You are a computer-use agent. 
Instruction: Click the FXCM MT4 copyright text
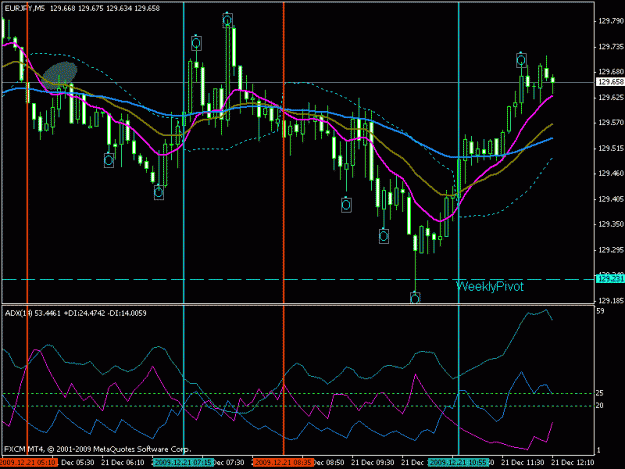(x=98, y=449)
